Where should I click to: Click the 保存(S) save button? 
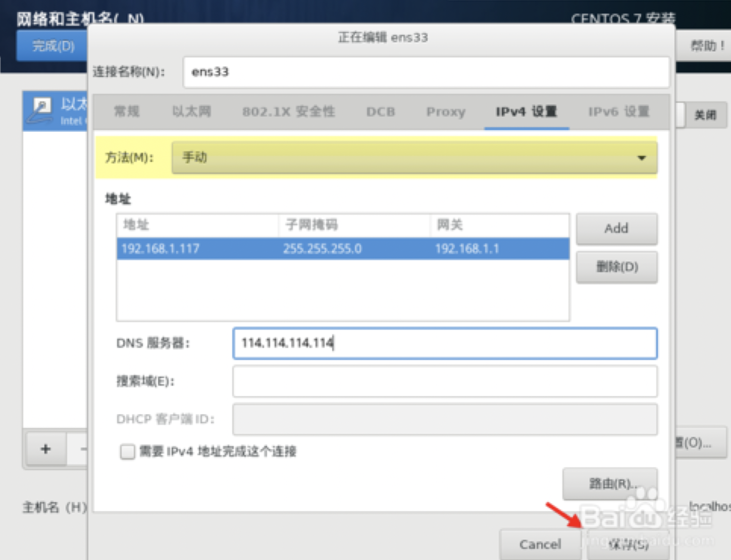click(628, 544)
